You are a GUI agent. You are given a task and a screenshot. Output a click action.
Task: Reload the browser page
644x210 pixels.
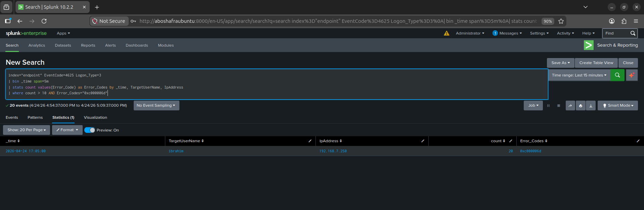[x=44, y=21]
